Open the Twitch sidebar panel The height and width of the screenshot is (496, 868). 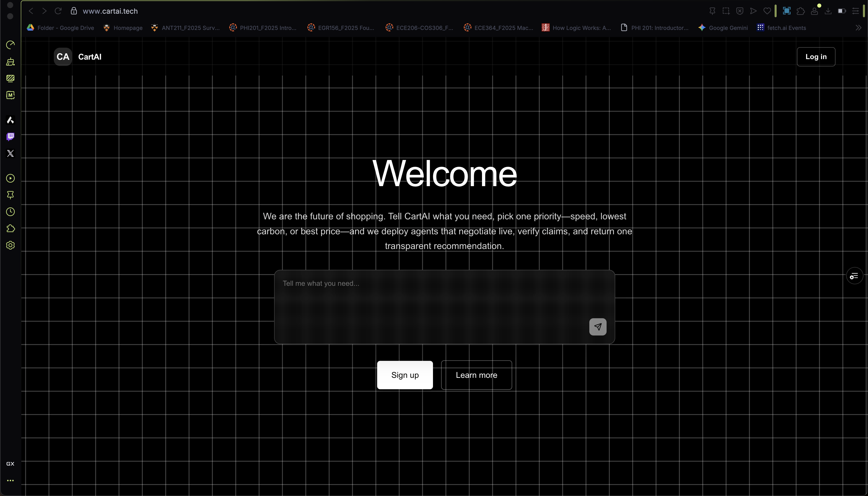[10, 137]
